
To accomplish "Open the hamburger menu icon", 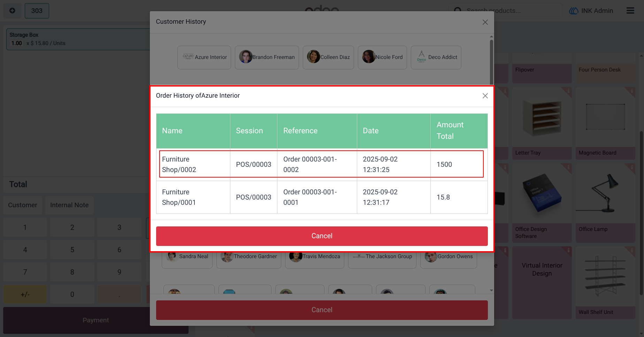I will coord(630,11).
